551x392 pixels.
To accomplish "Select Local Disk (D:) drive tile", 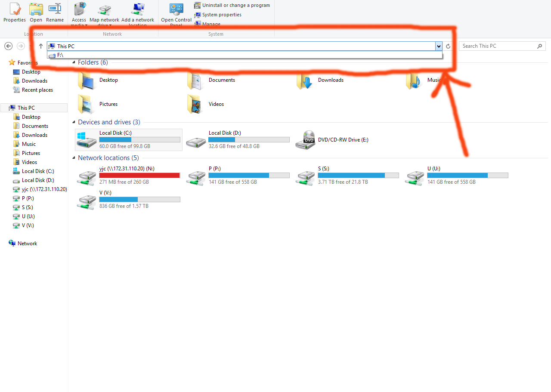I will click(238, 140).
